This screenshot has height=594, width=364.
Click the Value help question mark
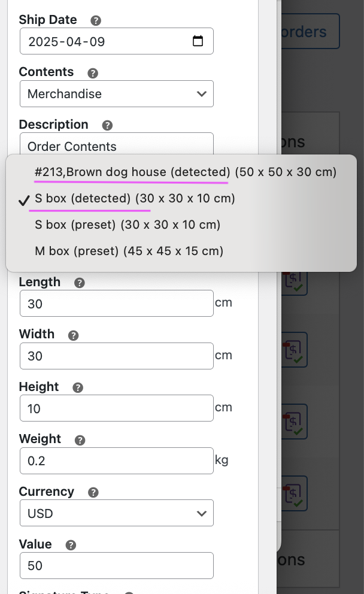click(71, 545)
